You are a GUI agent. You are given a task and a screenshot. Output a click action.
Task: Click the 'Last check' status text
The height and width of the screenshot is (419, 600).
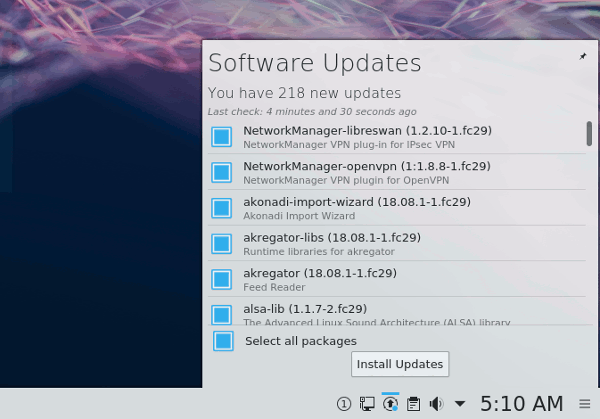point(312,112)
